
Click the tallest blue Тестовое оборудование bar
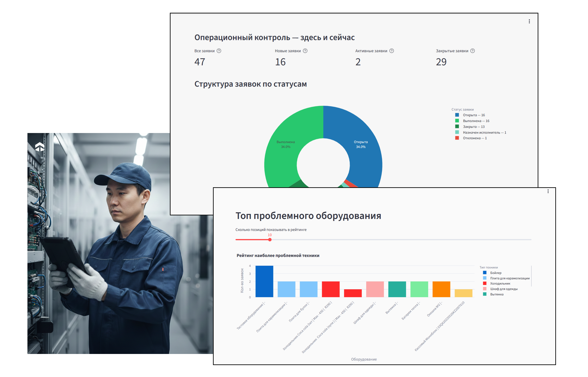click(x=264, y=282)
